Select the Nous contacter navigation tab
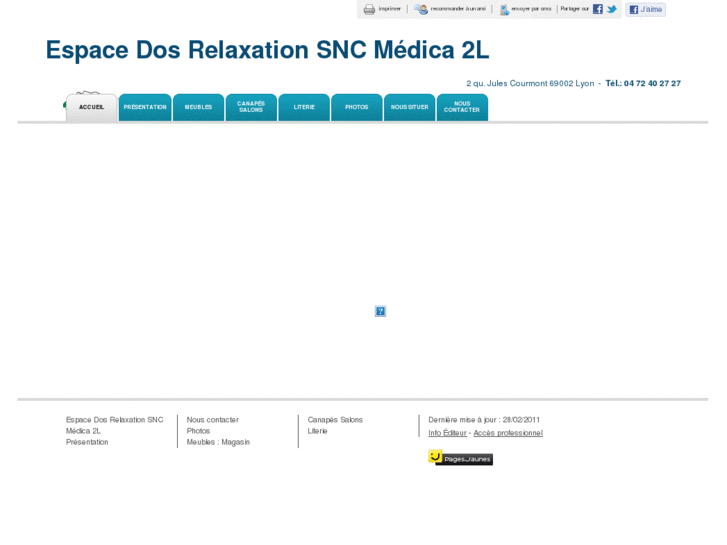 point(462,107)
